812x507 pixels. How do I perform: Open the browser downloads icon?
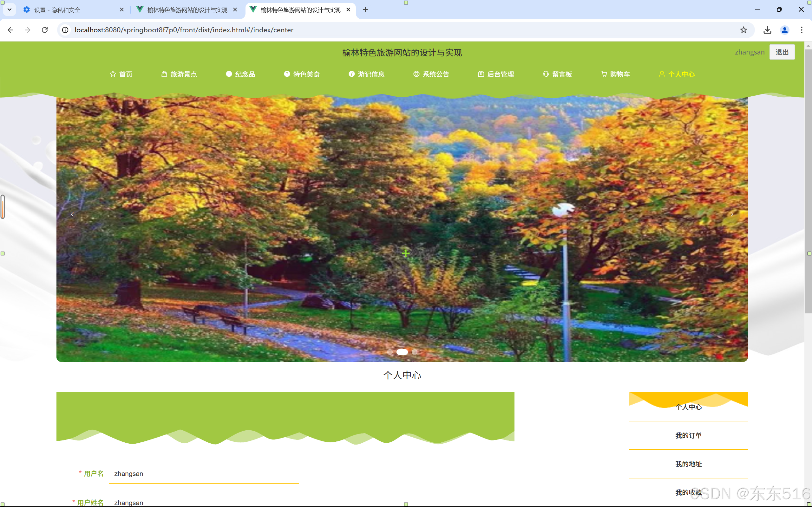[x=767, y=30]
